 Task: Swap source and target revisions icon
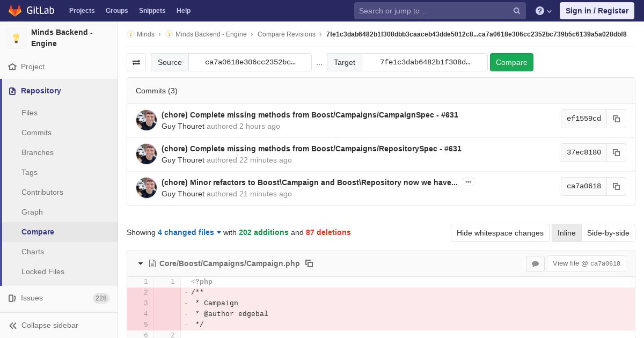pyautogui.click(x=136, y=62)
